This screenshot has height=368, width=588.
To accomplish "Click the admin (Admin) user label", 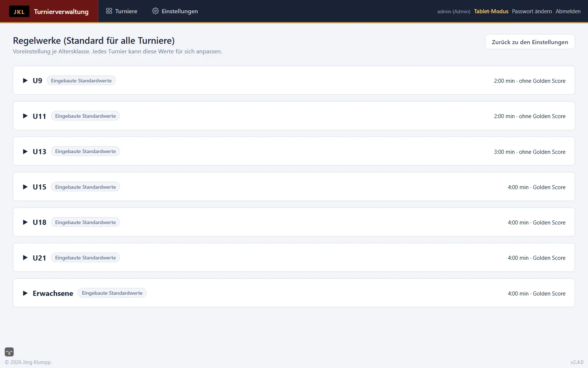I will click(x=453, y=11).
